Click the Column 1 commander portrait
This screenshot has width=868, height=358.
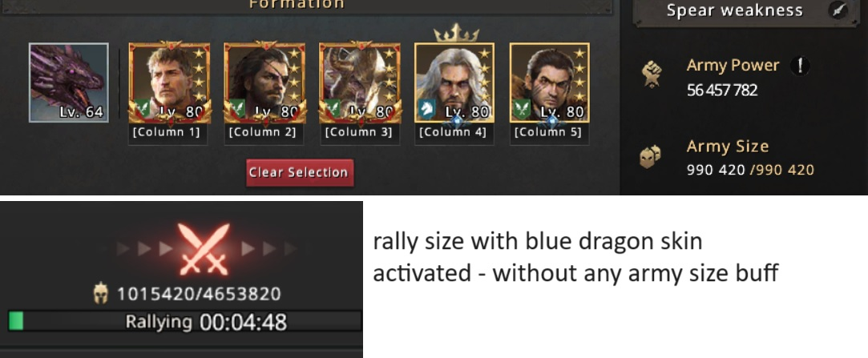pyautogui.click(x=169, y=82)
